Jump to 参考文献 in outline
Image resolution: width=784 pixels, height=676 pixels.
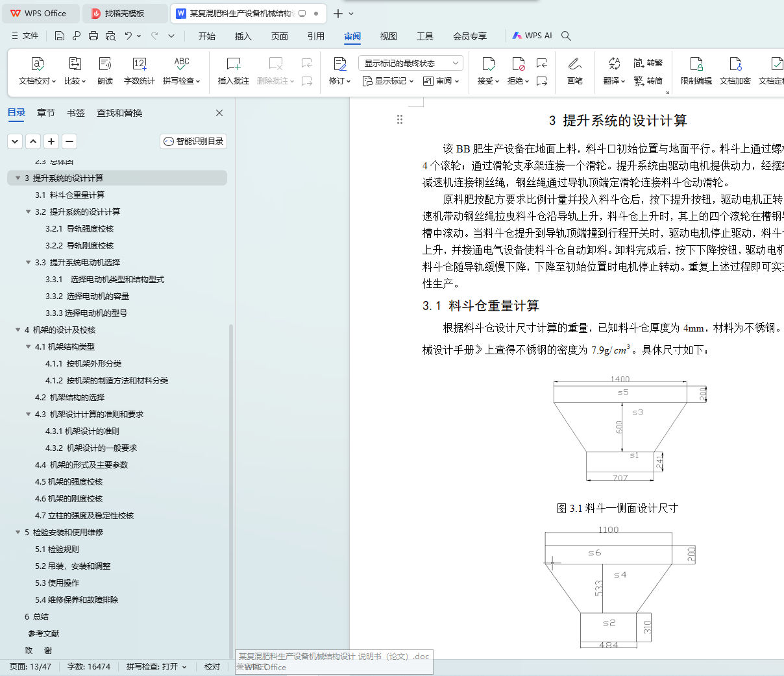43,633
